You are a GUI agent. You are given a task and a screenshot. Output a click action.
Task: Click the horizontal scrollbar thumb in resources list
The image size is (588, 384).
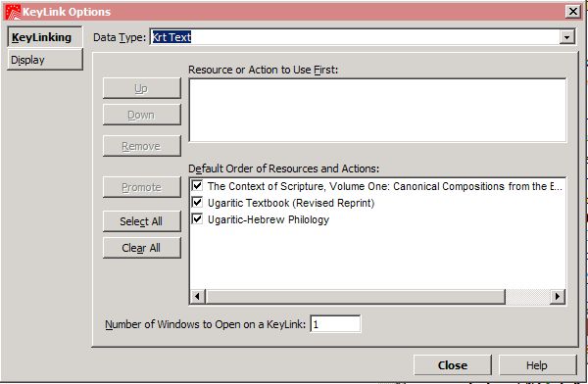click(356, 296)
